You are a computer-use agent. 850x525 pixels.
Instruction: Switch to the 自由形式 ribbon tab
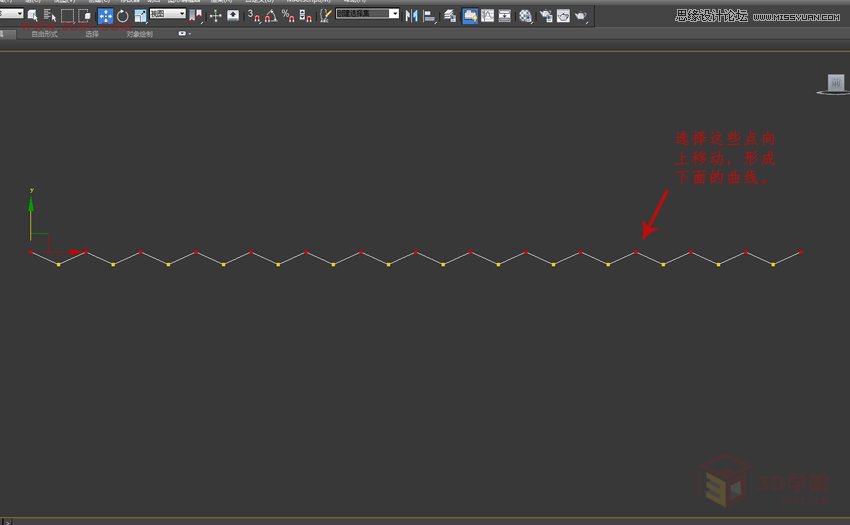click(x=44, y=34)
